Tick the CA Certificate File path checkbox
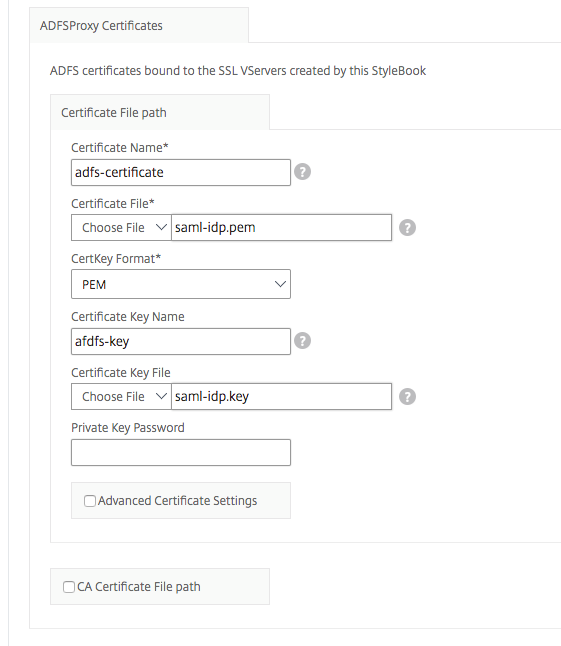 click(69, 587)
